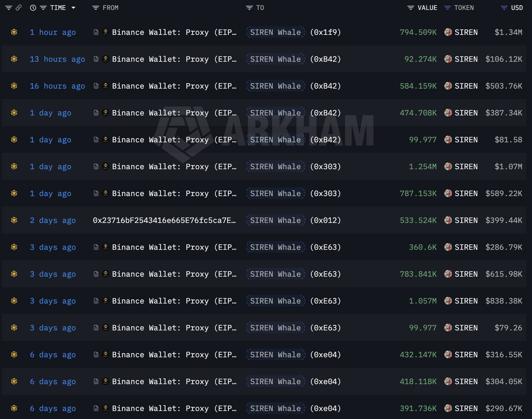
Task: Click the BNB chain icon in the 794.509K row
Action: tap(14, 32)
